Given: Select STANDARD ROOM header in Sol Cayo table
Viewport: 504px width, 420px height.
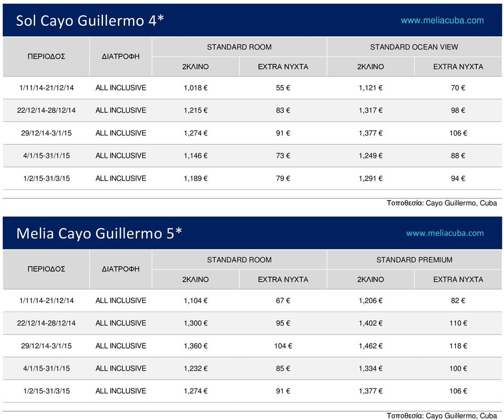Looking at the screenshot, I should click(239, 47).
